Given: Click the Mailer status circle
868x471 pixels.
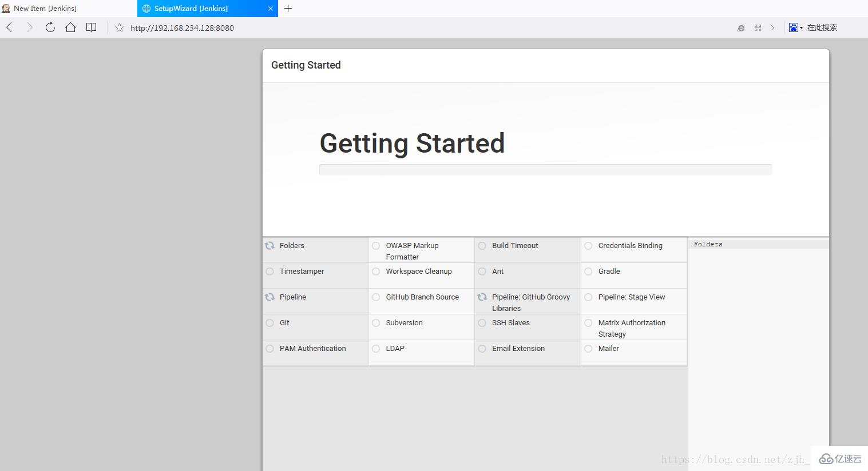Looking at the screenshot, I should (x=588, y=349).
